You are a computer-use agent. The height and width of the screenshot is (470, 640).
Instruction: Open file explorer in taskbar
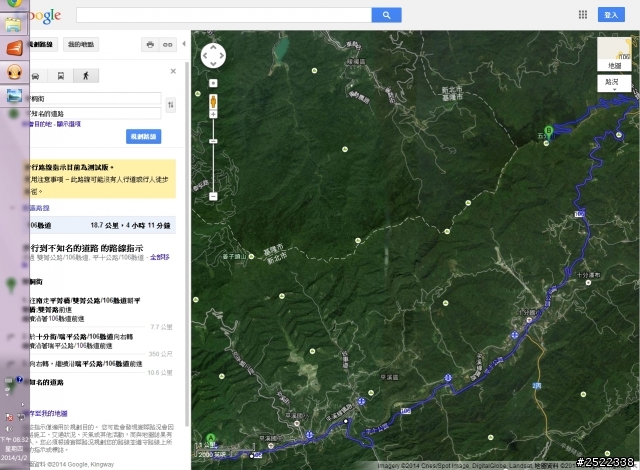(14, 24)
